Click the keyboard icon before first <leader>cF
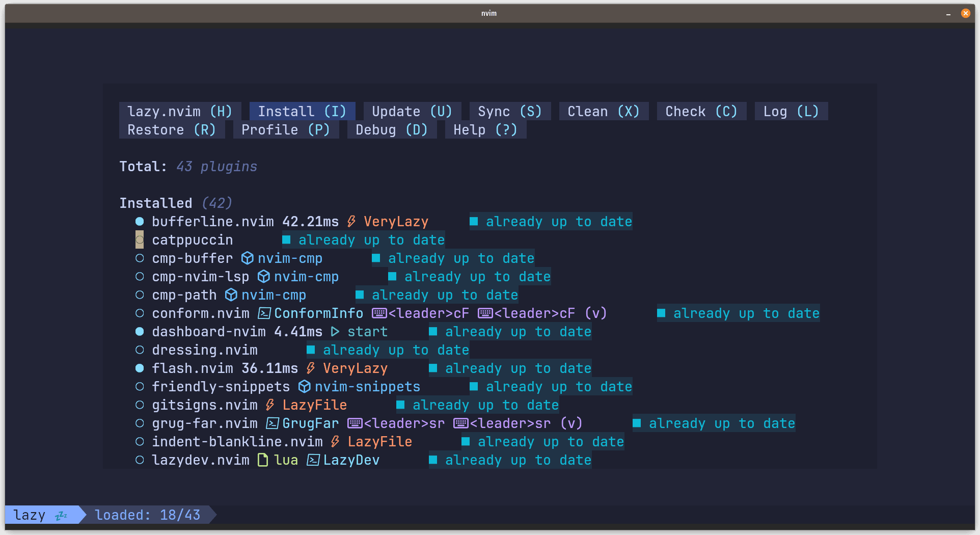Viewport: 980px width, 535px height. [x=379, y=313]
